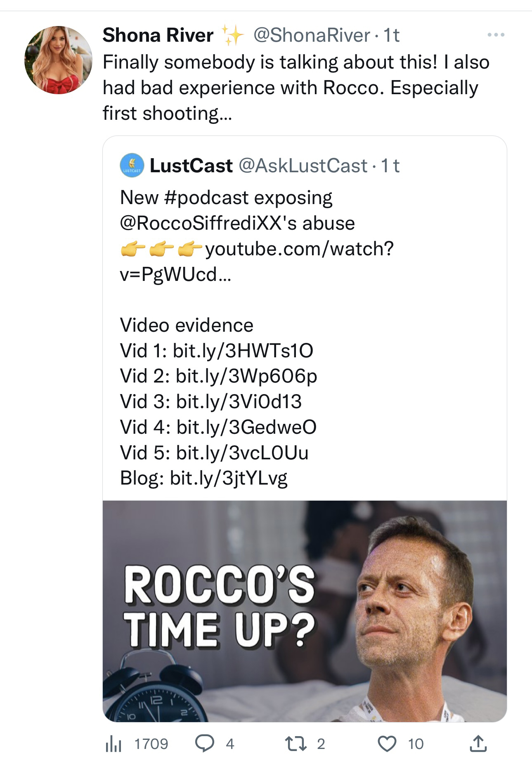Open the "Rocco's Time Up?" video thumbnail
Image resolution: width=532 pixels, height=763 pixels.
click(304, 611)
